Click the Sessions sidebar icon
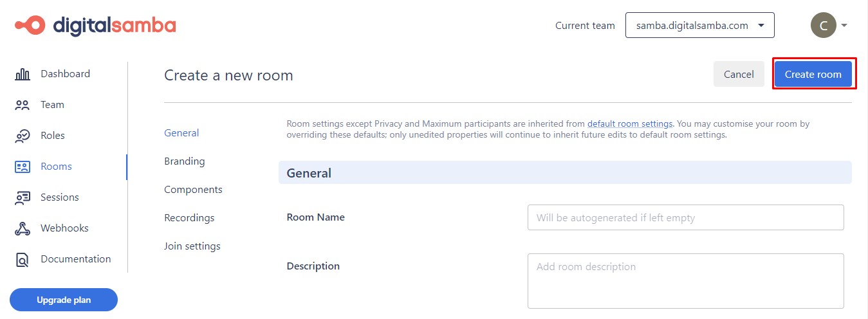 click(23, 197)
